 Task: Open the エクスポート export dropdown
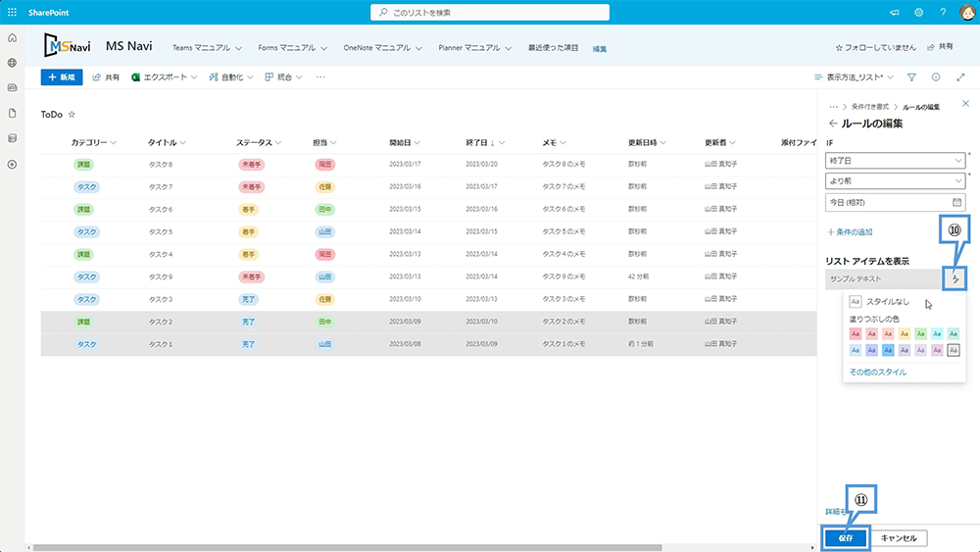pyautogui.click(x=165, y=77)
